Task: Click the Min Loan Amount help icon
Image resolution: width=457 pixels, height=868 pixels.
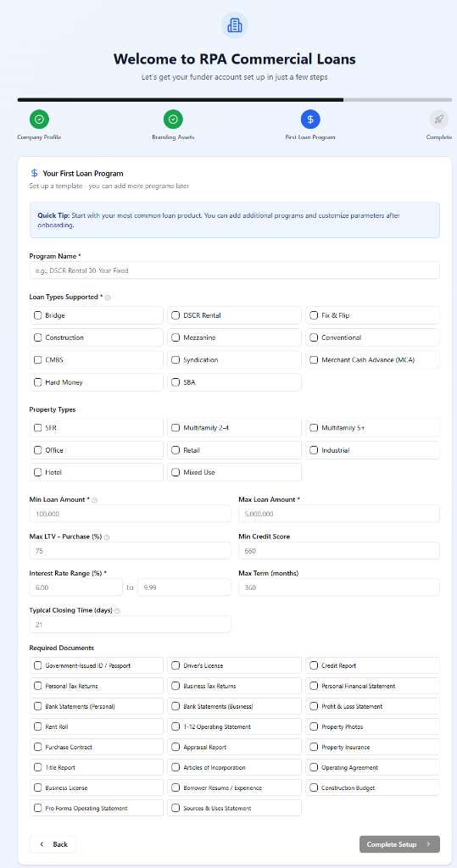Action: 94,500
